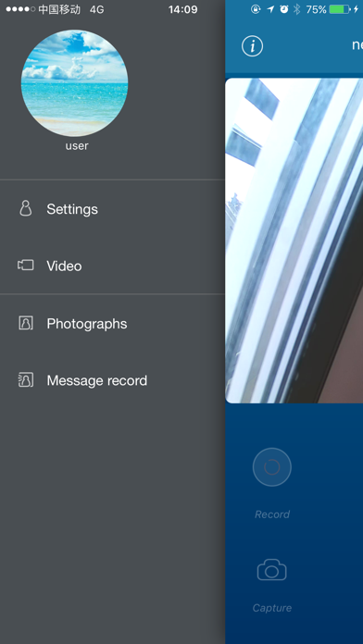363x644 pixels.
Task: Click the camcorder icon beside Video
Action: click(x=26, y=266)
